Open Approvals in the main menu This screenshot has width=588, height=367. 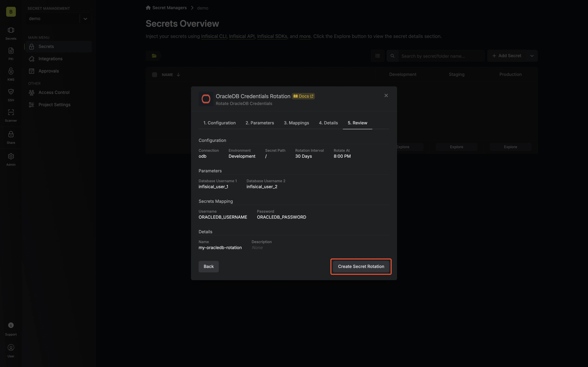59,71
